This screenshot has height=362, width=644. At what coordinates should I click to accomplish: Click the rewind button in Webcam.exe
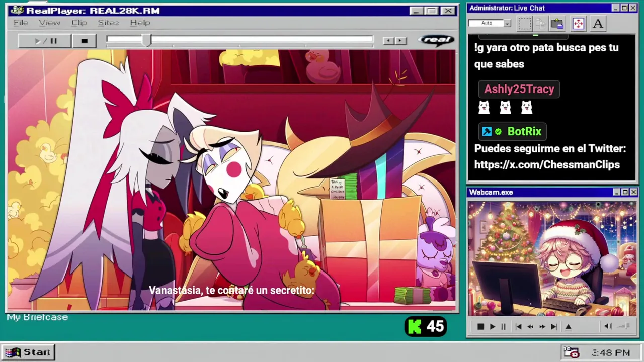[530, 327]
